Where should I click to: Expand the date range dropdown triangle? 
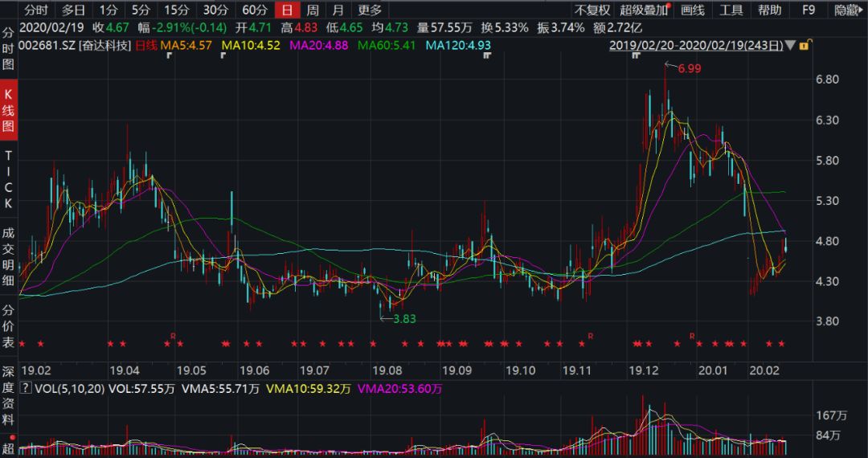(x=792, y=46)
